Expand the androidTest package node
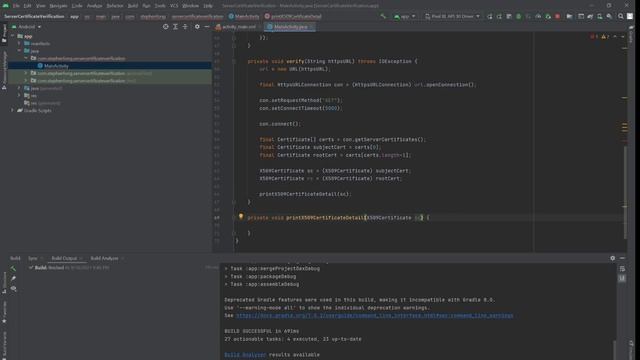Image resolution: width=640 pixels, height=360 pixels. click(x=26, y=73)
